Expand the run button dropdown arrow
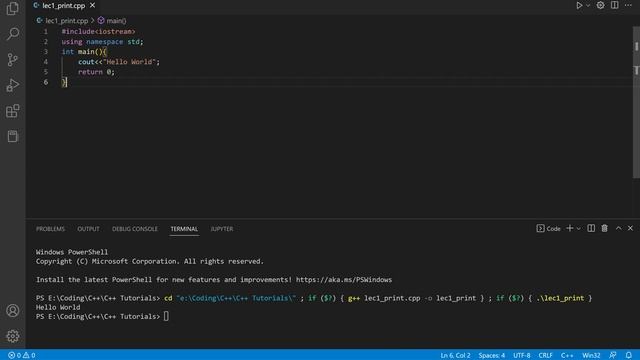Screen dimensions: 640x360 tap(588, 6)
